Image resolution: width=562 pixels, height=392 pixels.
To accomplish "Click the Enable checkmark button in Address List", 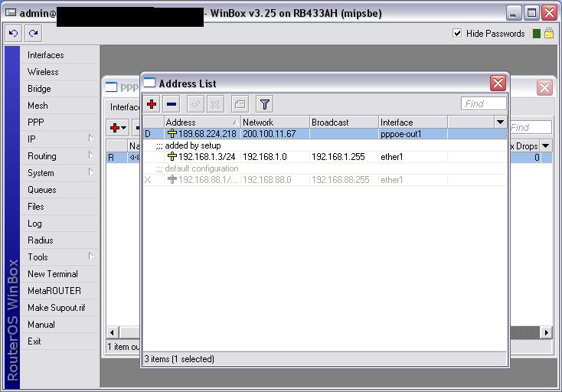I will point(196,104).
